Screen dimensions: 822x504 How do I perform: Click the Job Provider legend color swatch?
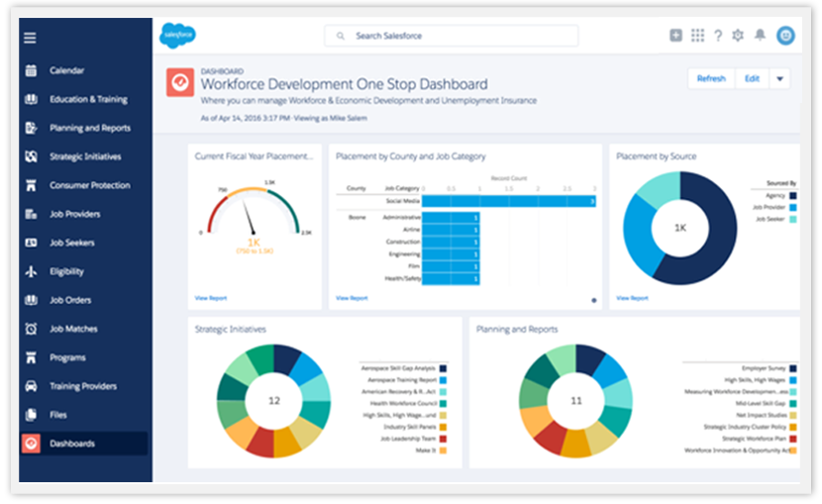pos(792,208)
